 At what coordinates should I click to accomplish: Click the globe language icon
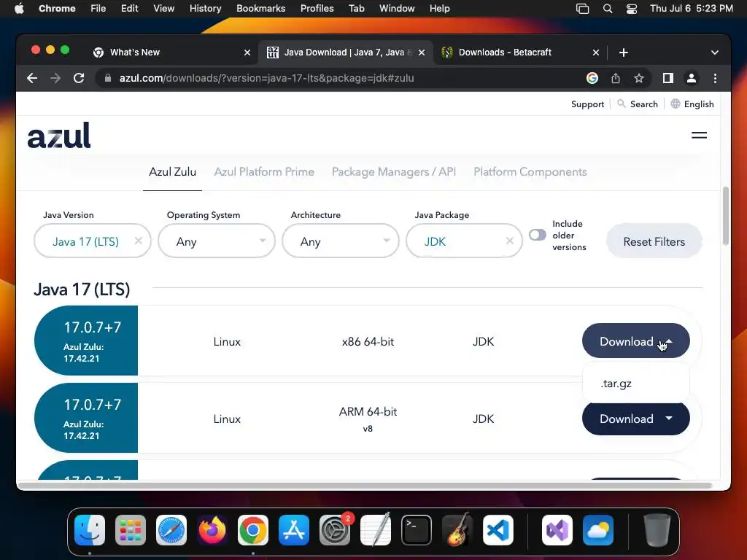pyautogui.click(x=675, y=104)
